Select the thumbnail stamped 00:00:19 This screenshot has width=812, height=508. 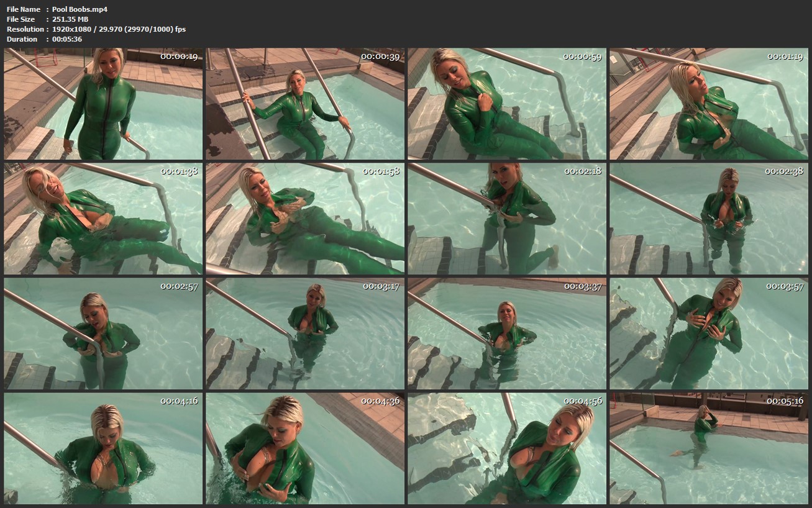(x=103, y=104)
